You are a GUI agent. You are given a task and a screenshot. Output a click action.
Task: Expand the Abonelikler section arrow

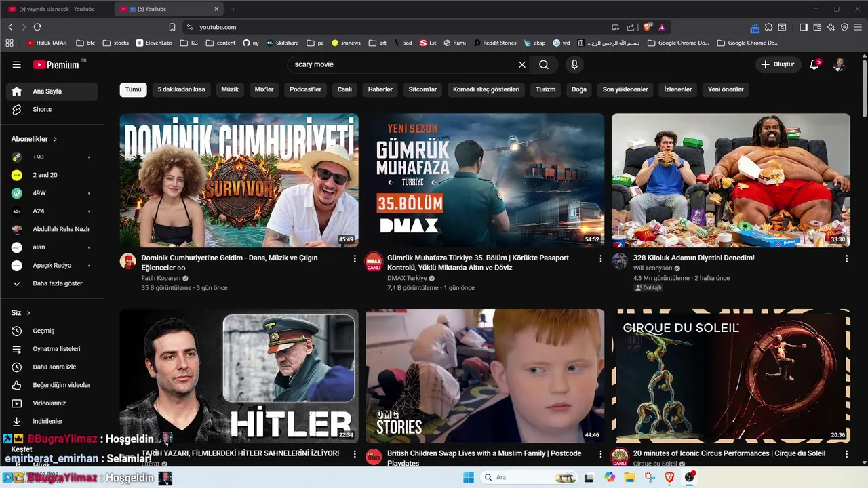coord(56,139)
